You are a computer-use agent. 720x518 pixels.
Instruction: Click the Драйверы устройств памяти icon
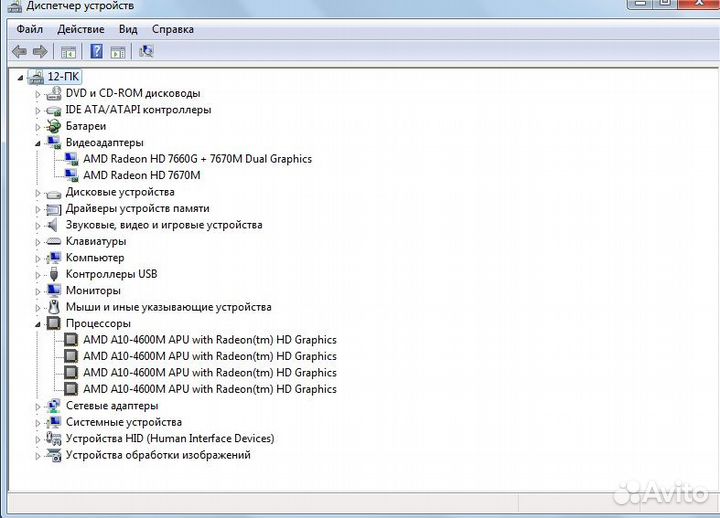54,209
